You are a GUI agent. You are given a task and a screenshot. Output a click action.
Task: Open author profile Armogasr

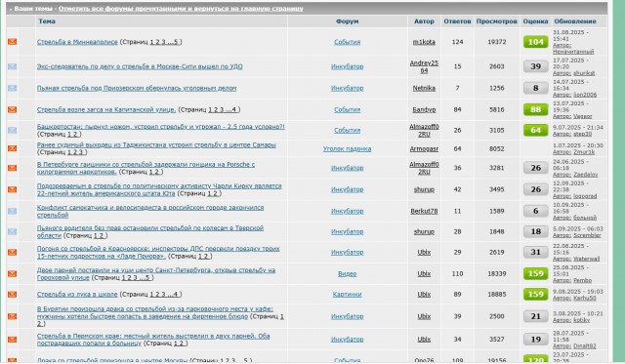[x=424, y=149]
